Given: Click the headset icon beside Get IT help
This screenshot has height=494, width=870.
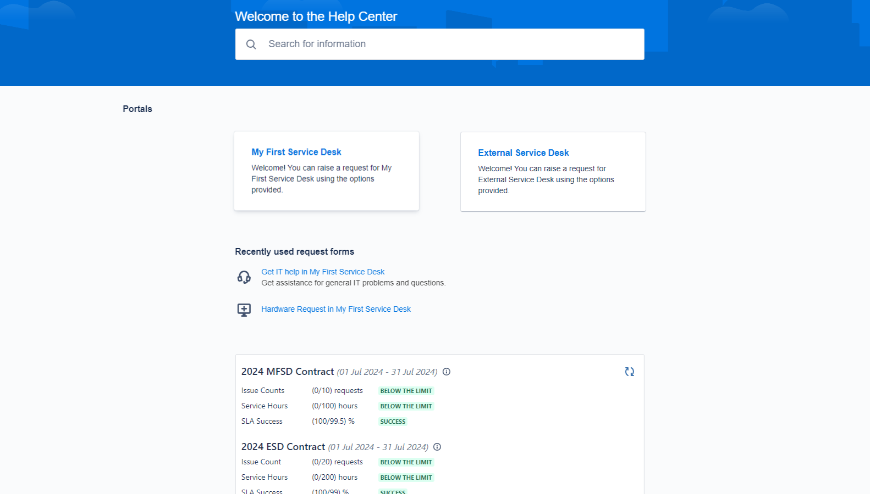Looking at the screenshot, I should point(244,277).
